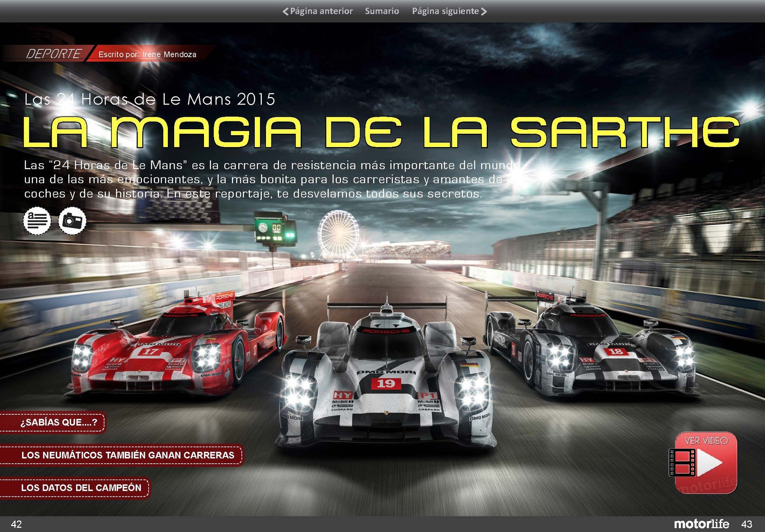Viewport: 765px width, 532px height.
Task: Open the ¿SABÍAS QUE....? section
Action: [x=53, y=422]
